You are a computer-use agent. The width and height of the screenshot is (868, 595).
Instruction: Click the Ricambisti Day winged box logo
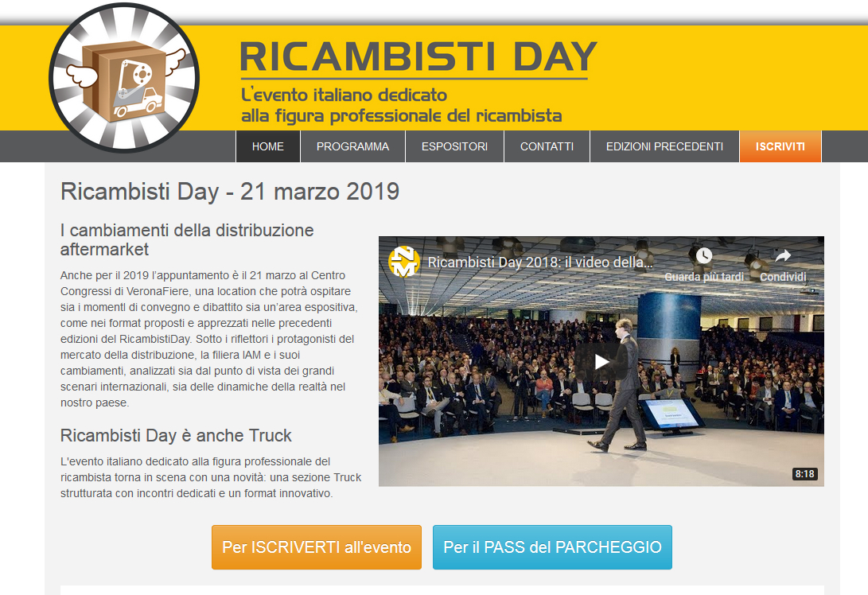(x=124, y=77)
